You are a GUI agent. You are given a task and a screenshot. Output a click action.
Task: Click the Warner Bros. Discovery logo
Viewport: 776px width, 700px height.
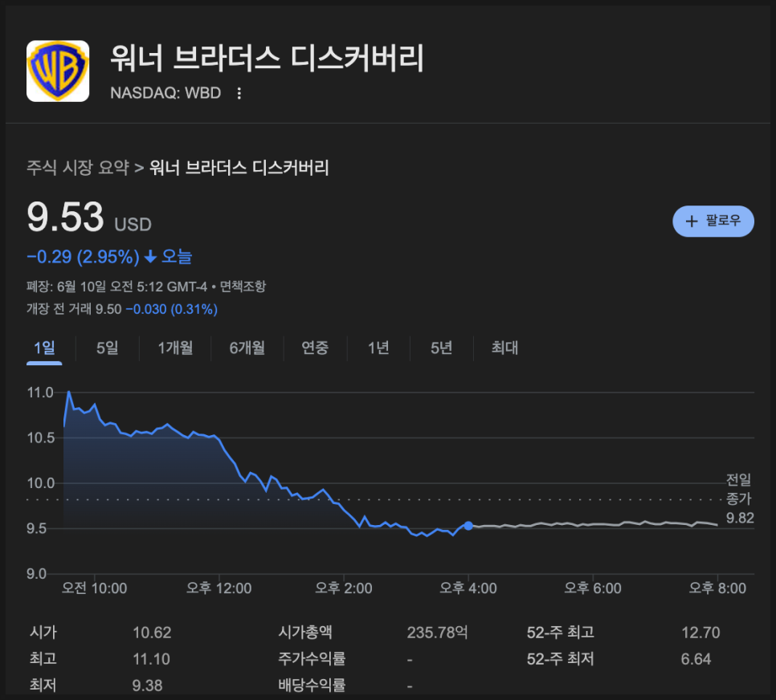[58, 71]
